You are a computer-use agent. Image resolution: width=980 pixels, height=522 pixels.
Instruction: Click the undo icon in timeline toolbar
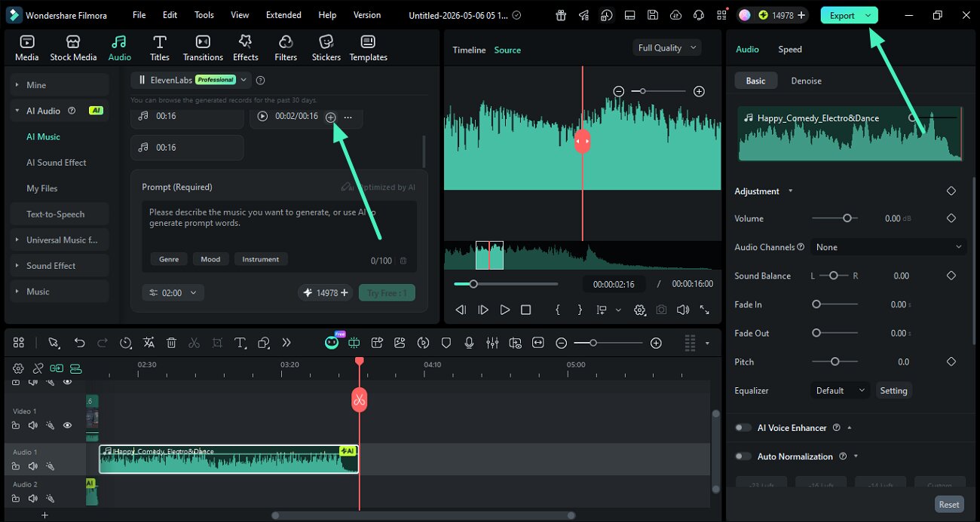point(79,343)
